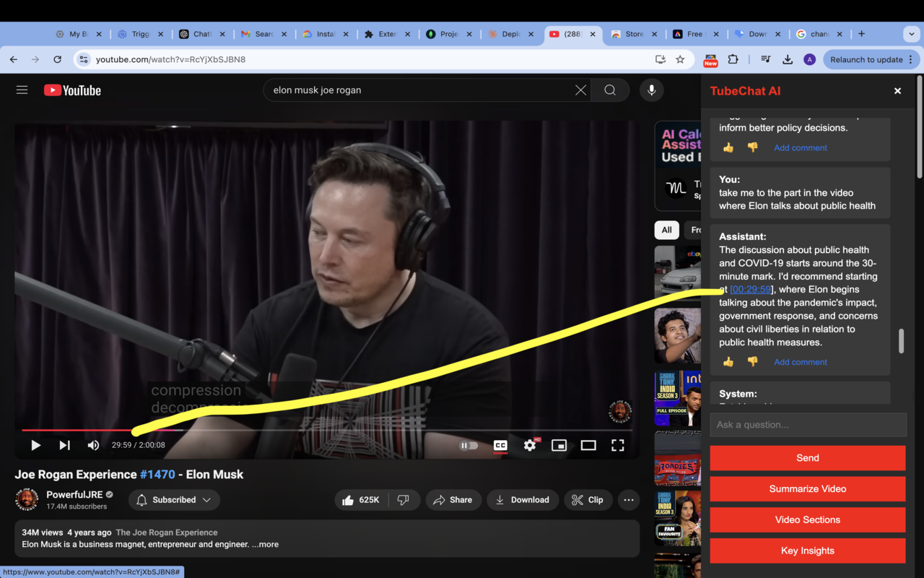Image resolution: width=924 pixels, height=578 pixels.
Task: Click the Download button below the video
Action: [522, 500]
